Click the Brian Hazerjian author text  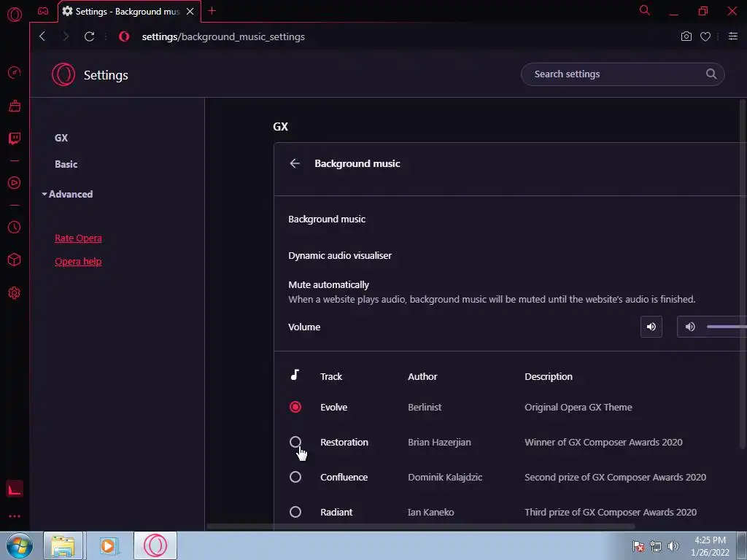point(439,442)
